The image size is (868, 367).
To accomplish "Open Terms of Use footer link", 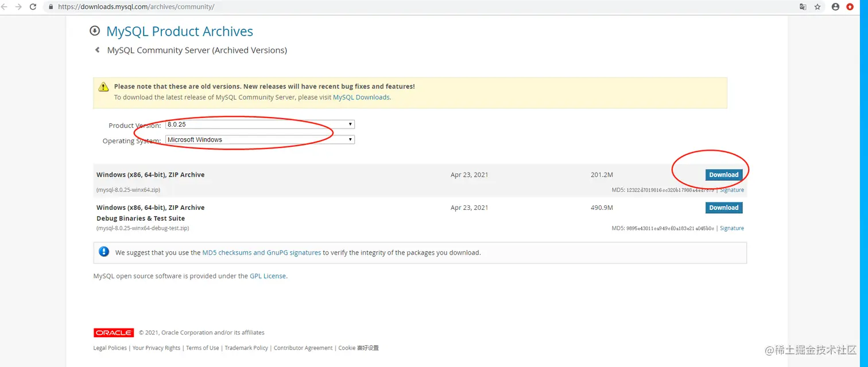I will pyautogui.click(x=202, y=348).
